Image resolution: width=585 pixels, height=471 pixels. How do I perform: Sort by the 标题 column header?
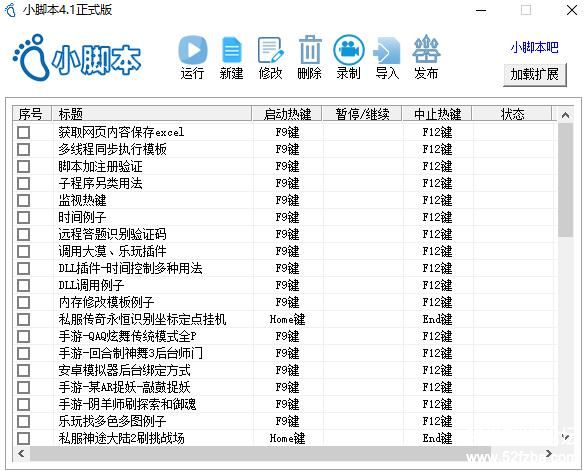point(151,114)
